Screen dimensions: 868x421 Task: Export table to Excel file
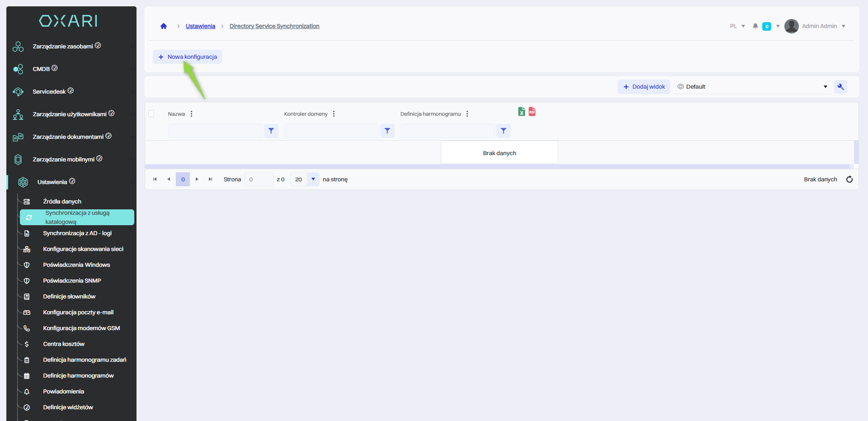click(521, 112)
